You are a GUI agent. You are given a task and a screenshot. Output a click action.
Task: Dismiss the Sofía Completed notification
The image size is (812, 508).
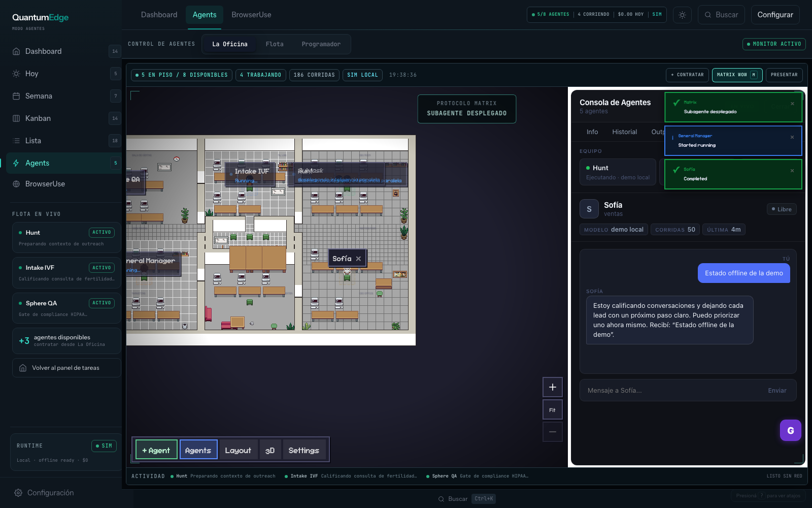pos(792,171)
